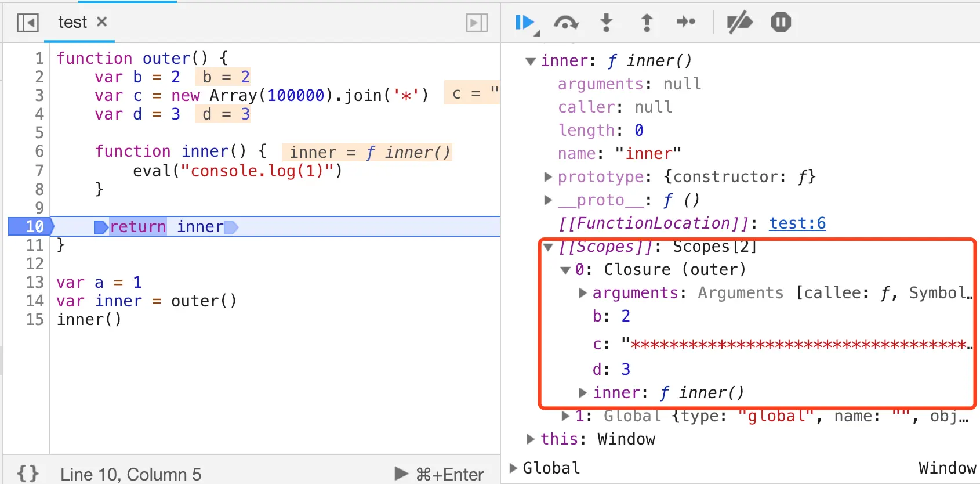
Task: Toggle the file navigator sidebar
Action: point(28,23)
